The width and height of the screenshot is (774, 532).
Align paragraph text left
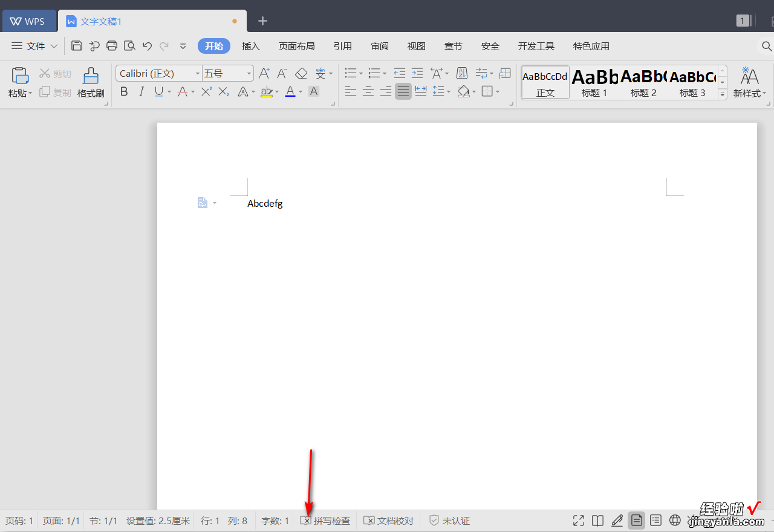(x=351, y=92)
